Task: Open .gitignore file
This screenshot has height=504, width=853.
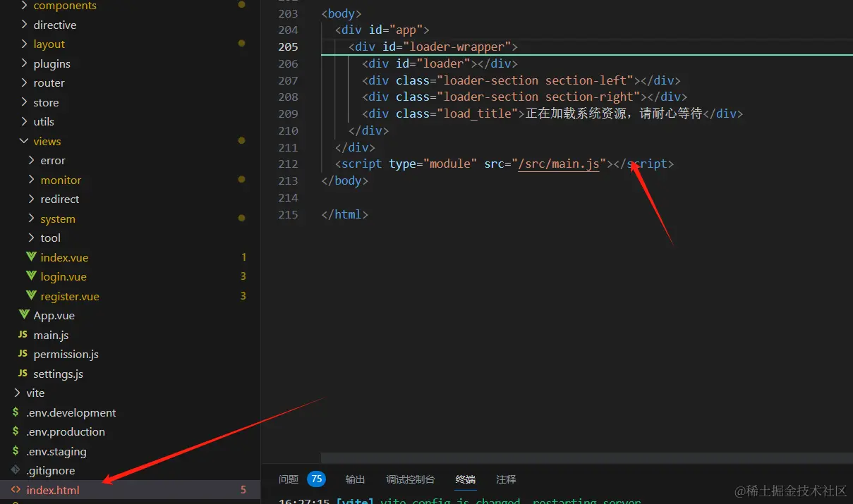Action: [x=50, y=470]
